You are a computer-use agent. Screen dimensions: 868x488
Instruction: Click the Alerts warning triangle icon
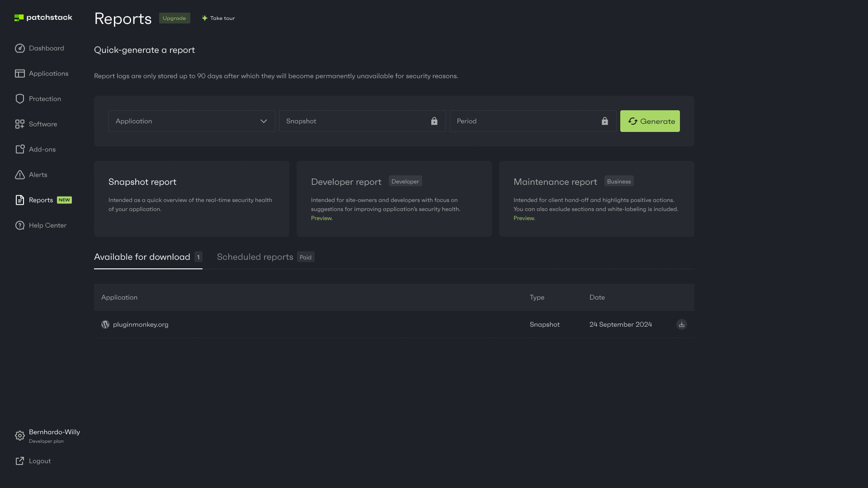pos(20,175)
